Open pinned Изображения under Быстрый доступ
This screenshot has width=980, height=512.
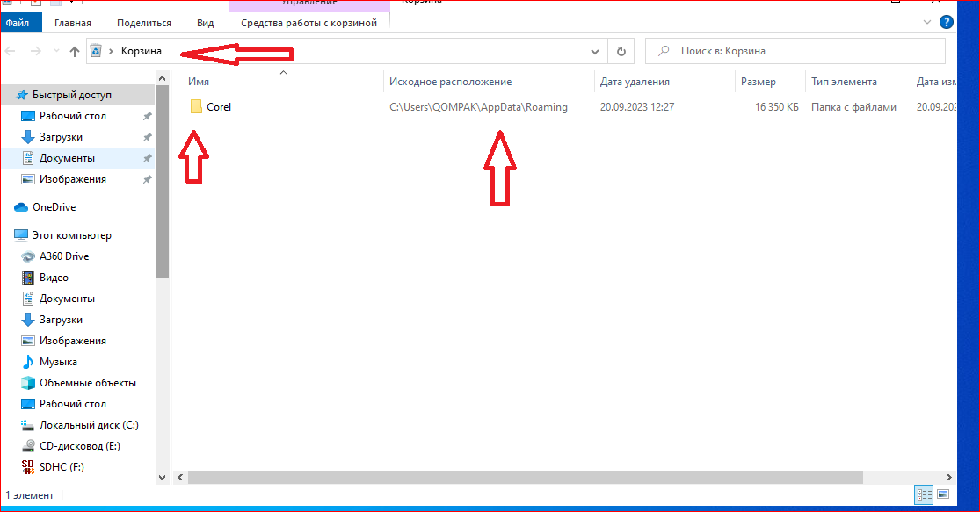(72, 179)
